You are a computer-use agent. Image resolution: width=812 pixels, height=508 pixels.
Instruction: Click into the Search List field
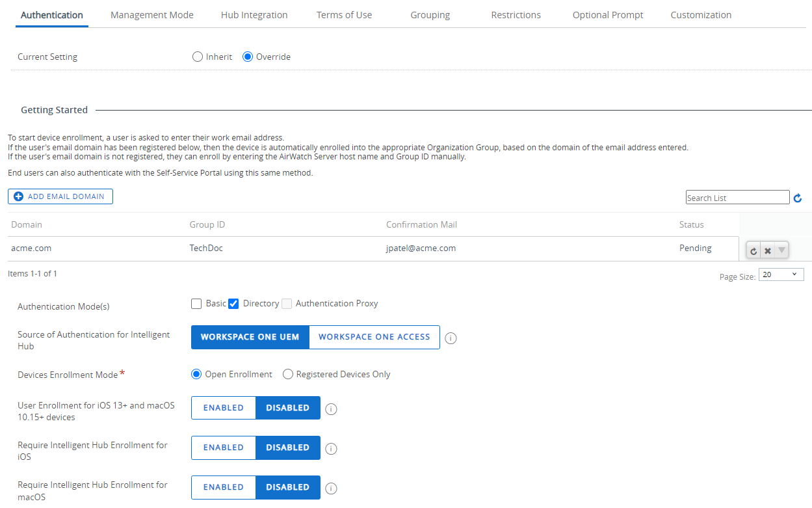click(x=738, y=198)
